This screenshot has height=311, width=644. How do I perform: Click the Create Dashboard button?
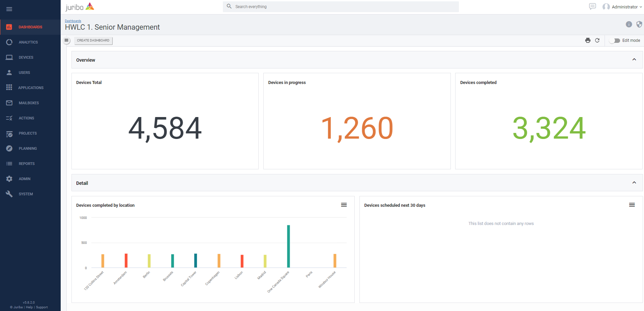click(93, 40)
